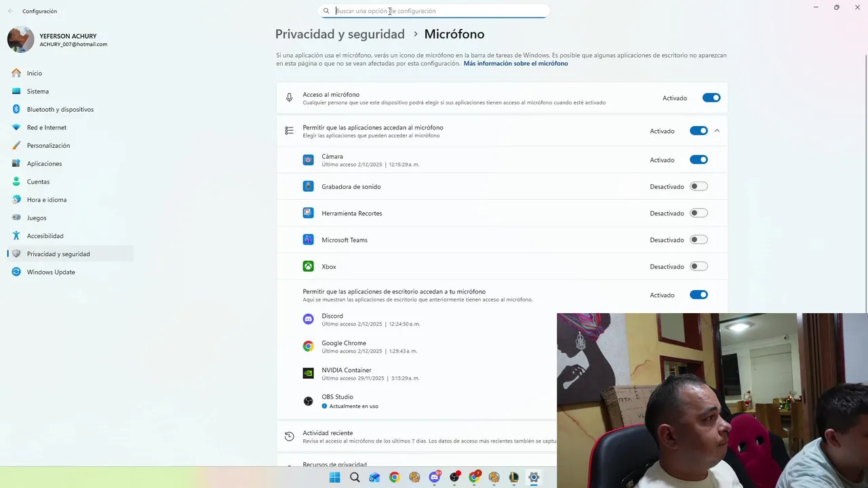Click the Cámara app icon

coord(308,160)
